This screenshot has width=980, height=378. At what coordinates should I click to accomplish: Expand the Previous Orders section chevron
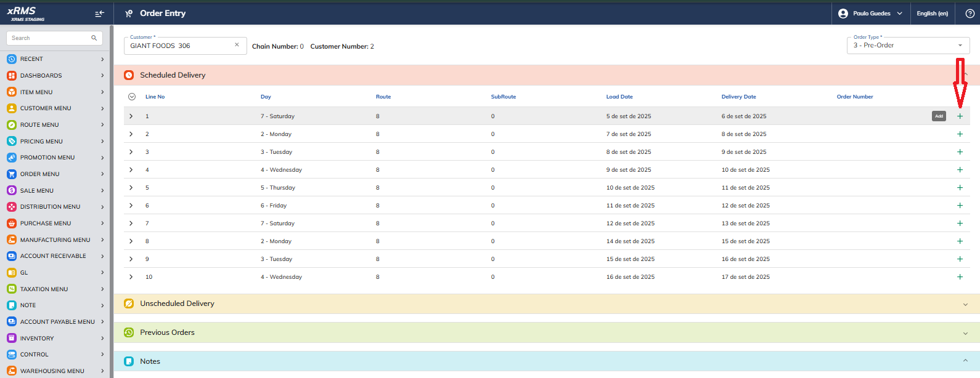(965, 333)
